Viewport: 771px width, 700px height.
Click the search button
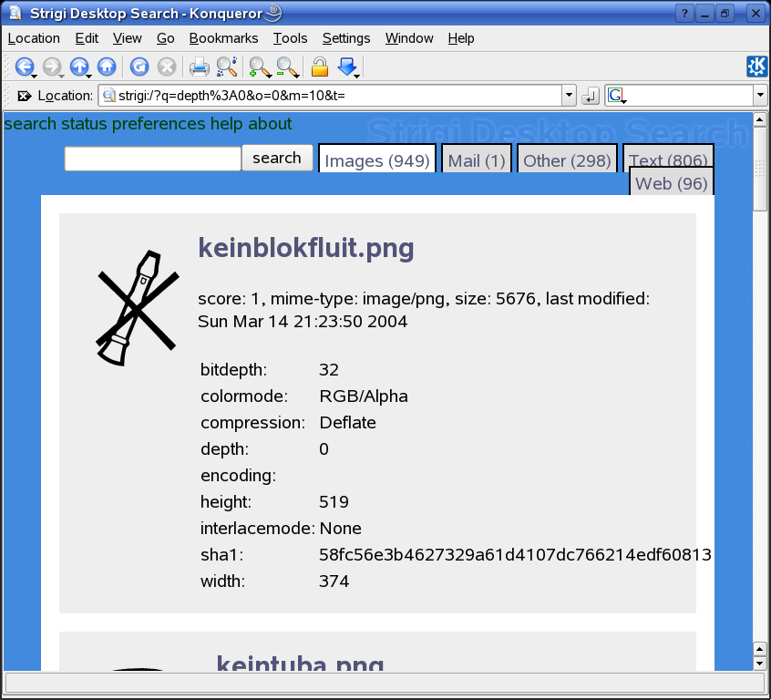[277, 158]
